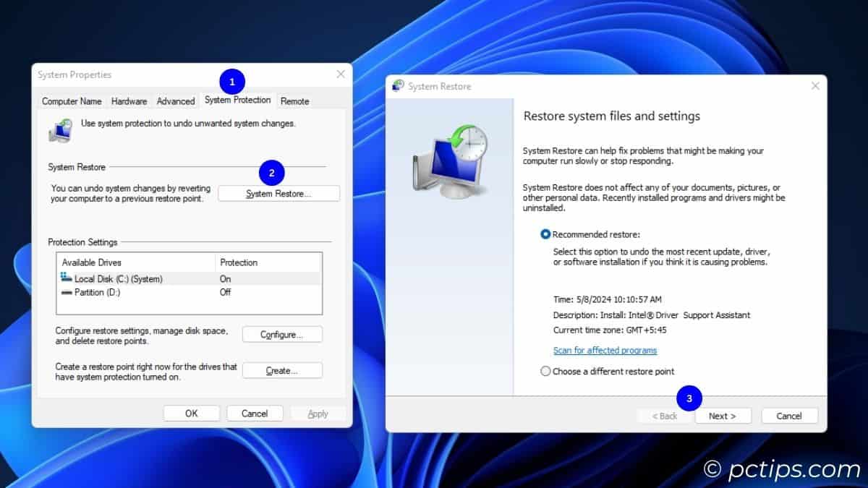Click the System Restore title bar icon

pyautogui.click(x=396, y=85)
